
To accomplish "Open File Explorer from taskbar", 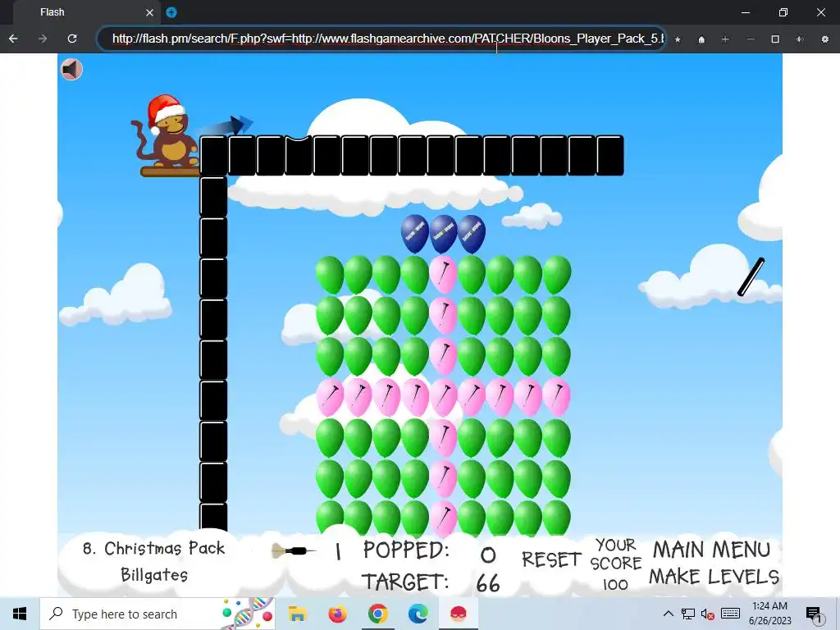I will click(x=297, y=614).
